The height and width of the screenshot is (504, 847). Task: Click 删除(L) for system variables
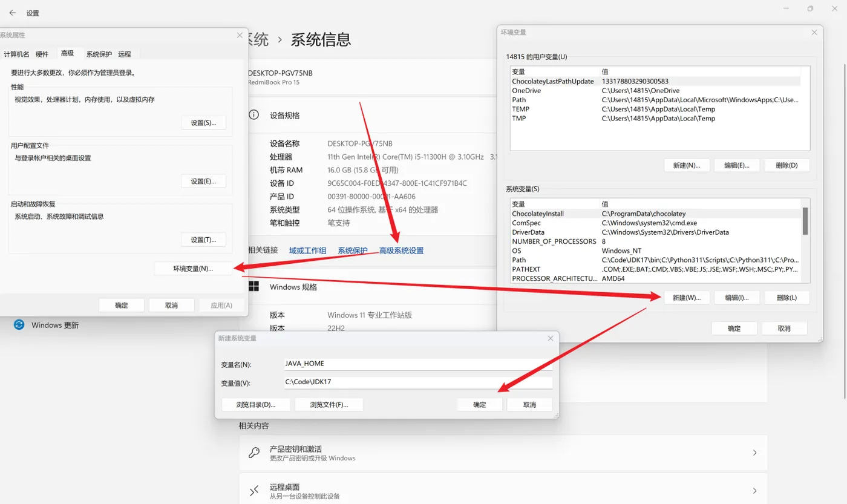tap(786, 298)
